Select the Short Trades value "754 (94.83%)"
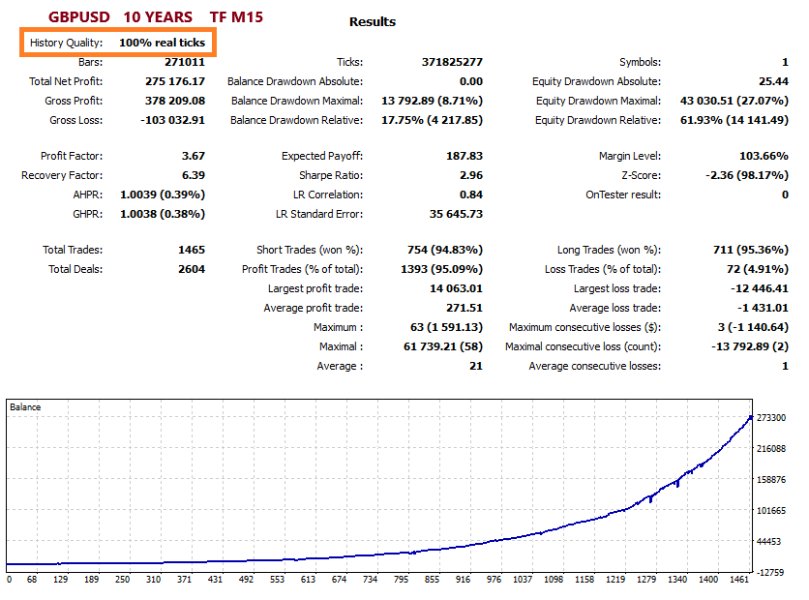The height and width of the screenshot is (600, 809). click(445, 250)
